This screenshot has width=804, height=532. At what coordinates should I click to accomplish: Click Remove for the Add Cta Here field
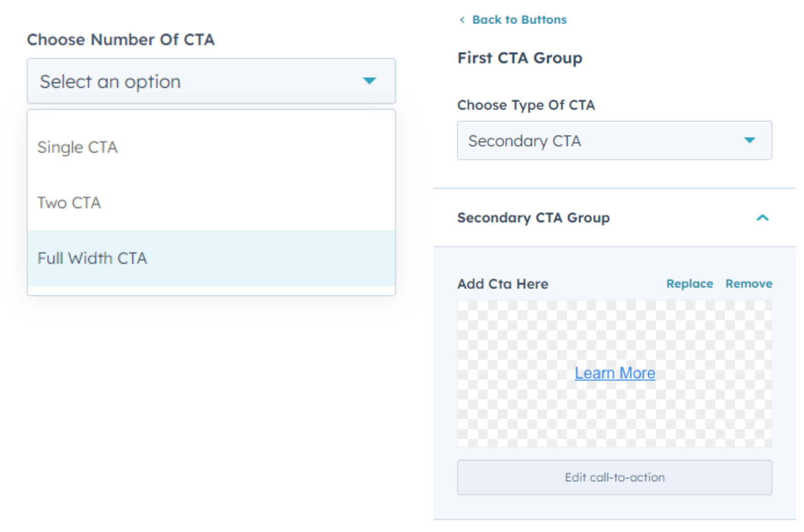pyautogui.click(x=749, y=284)
